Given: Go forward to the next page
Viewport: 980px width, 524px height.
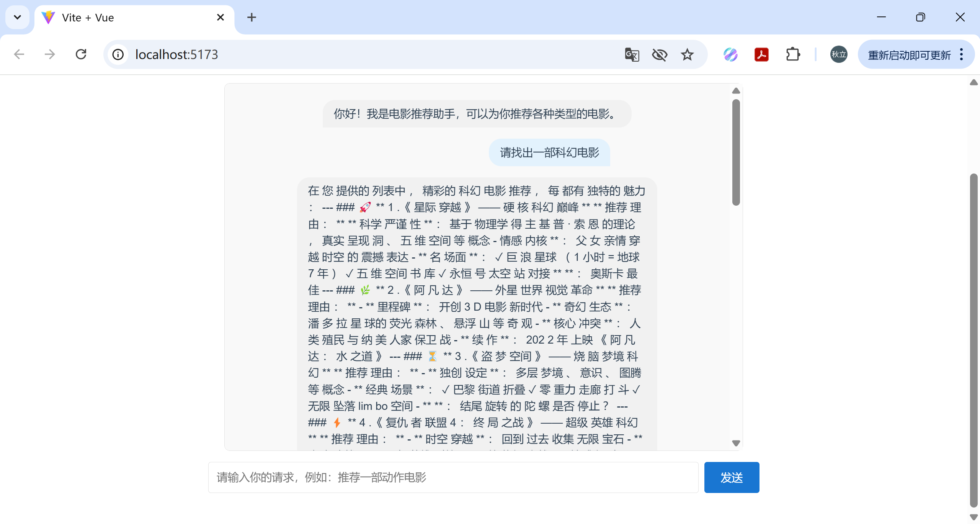Looking at the screenshot, I should pos(50,54).
